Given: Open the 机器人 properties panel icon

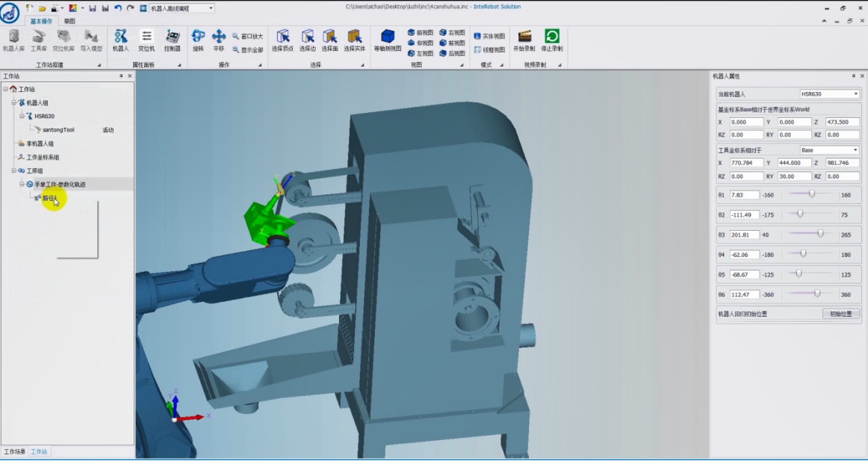Looking at the screenshot, I should coord(121,41).
